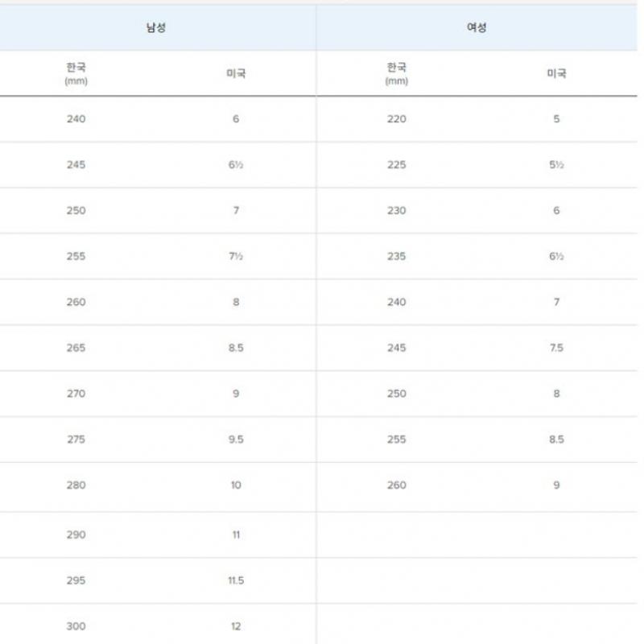The image size is (644, 644).
Task: Click the 여성 header cell
Action: (x=477, y=27)
